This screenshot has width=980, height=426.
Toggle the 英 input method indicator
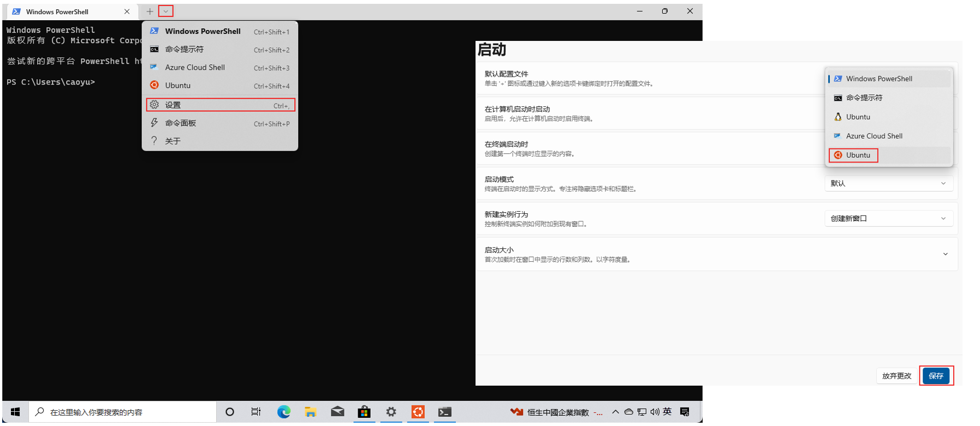(667, 412)
